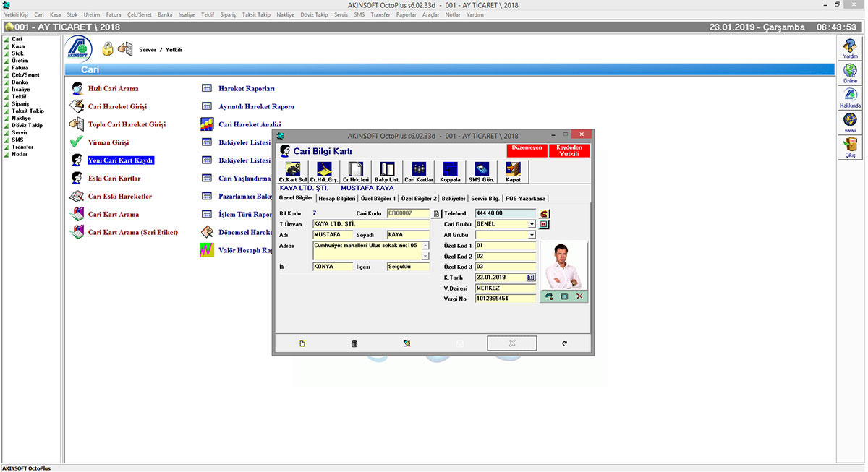Click the small icon beside Cari Grubu
The width and height of the screenshot is (868, 472).
[x=545, y=224]
